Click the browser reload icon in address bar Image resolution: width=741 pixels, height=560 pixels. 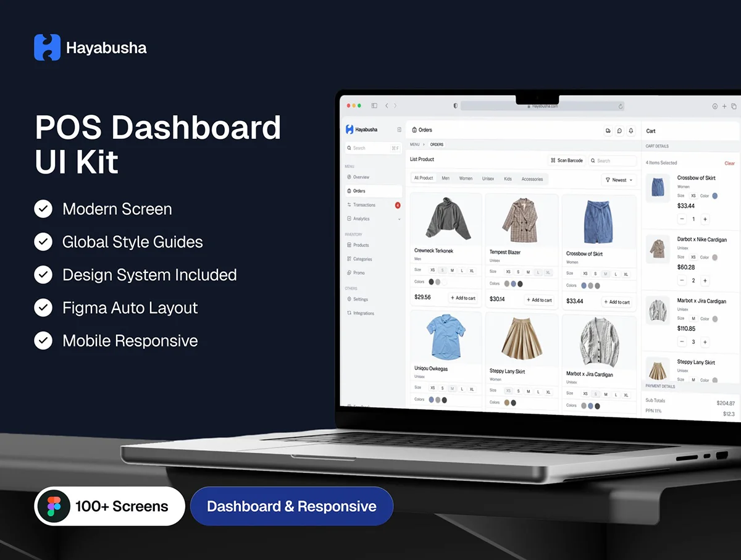621,106
